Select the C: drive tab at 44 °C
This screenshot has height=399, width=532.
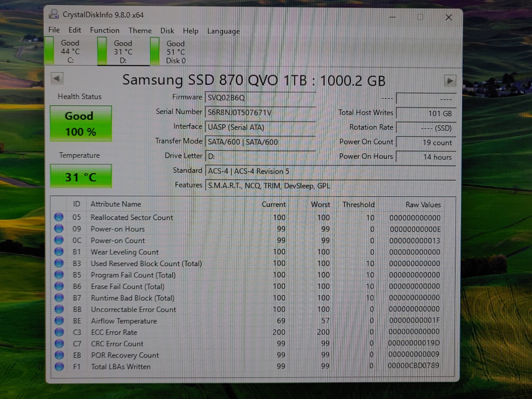(70, 51)
